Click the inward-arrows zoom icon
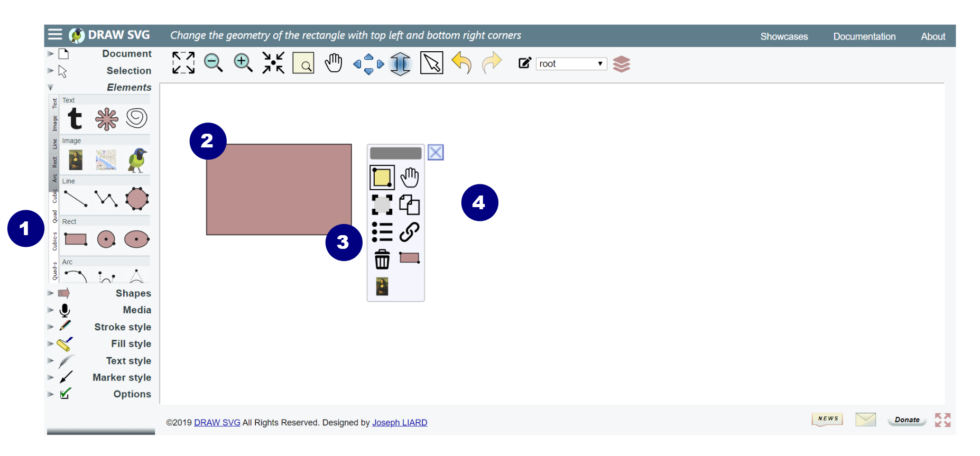This screenshot has width=980, height=456. [x=273, y=63]
